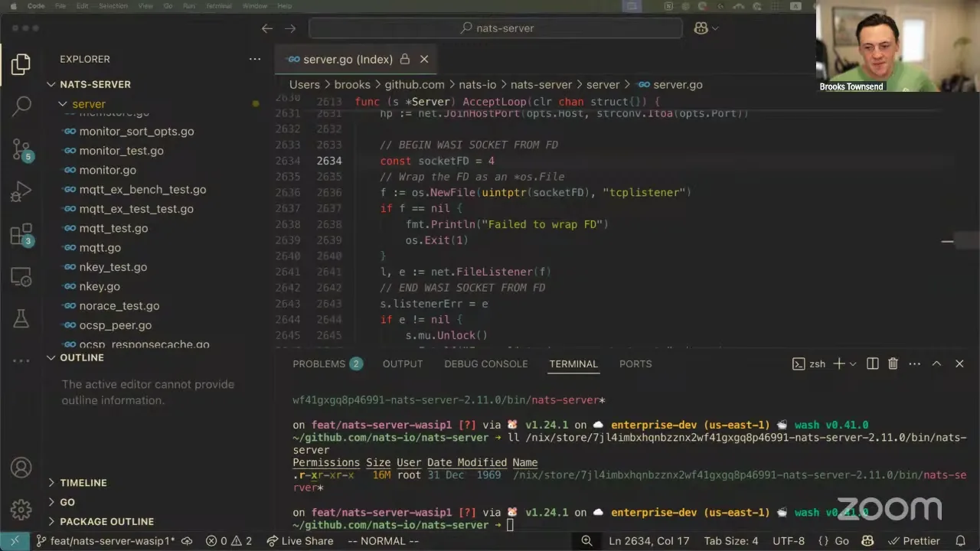Change Tab Size: 4 indentation setting

point(731,541)
